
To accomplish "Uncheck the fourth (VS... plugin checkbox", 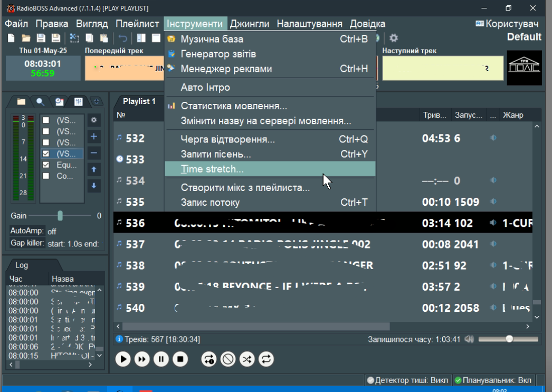I will [x=46, y=154].
